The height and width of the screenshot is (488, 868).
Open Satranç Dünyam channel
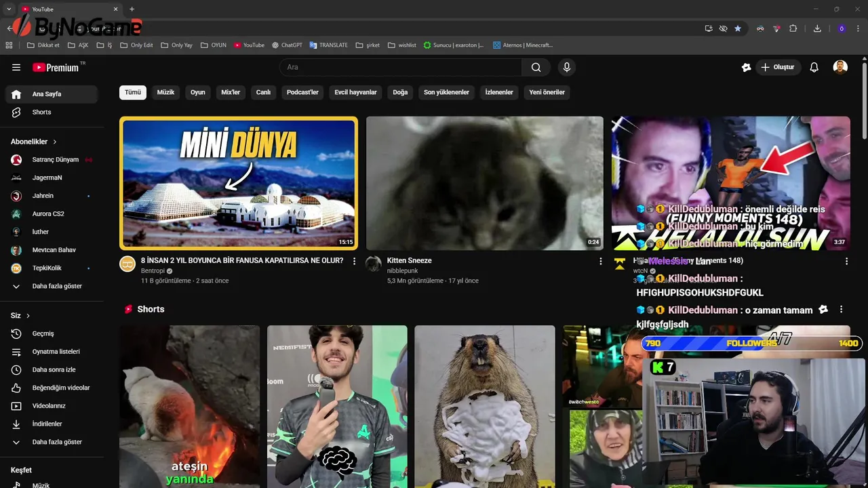click(x=52, y=159)
